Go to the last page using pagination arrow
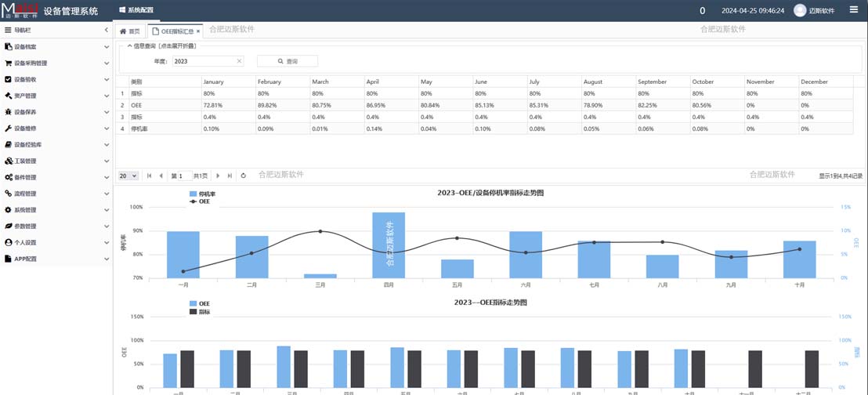Viewport: 868px width, 395px height. (230, 176)
